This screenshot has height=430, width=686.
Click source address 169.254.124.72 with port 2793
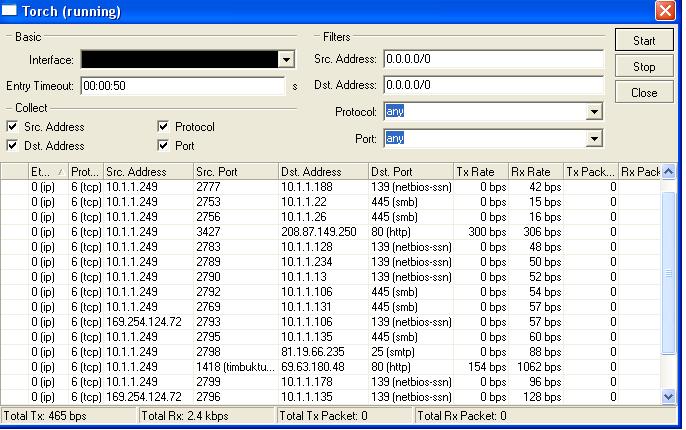[144, 322]
